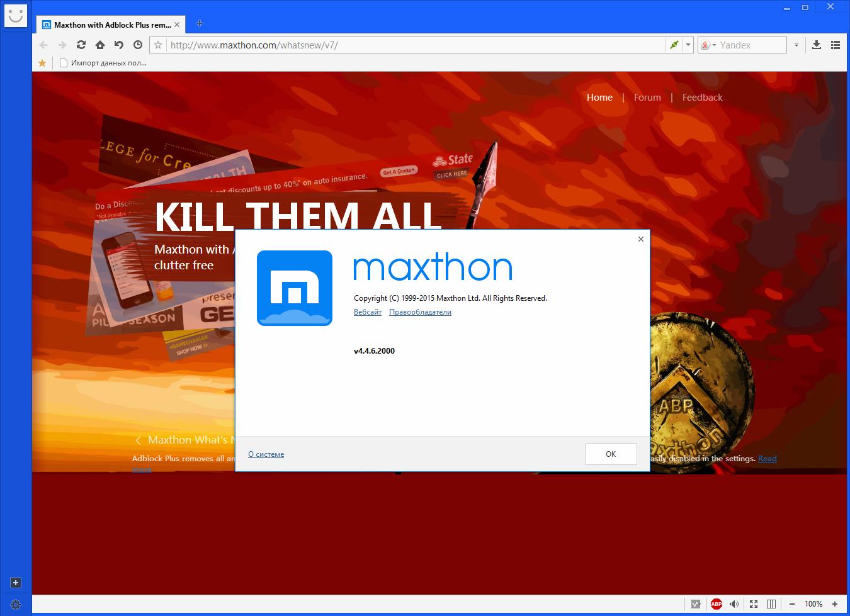Toggle full screen mode icon

tap(753, 604)
